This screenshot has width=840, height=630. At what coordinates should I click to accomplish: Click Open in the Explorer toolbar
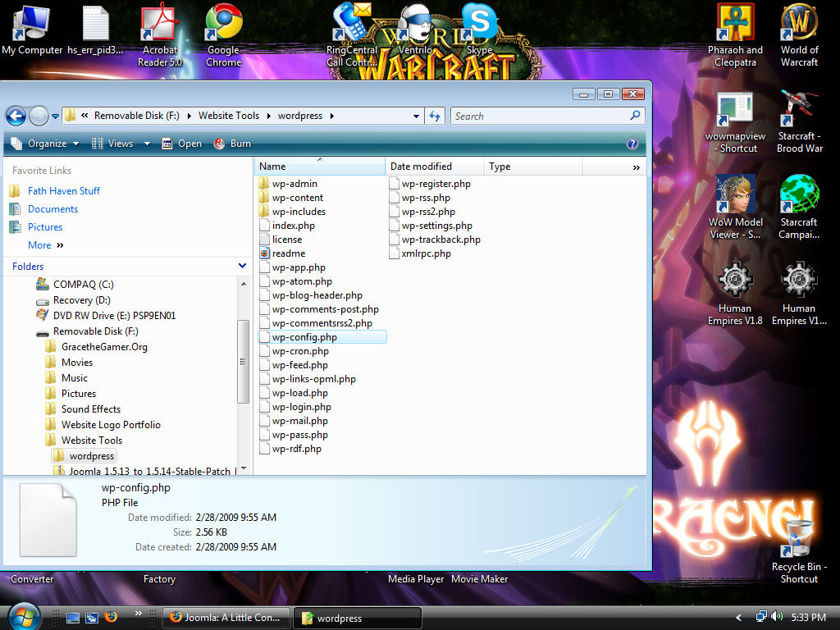pos(182,144)
